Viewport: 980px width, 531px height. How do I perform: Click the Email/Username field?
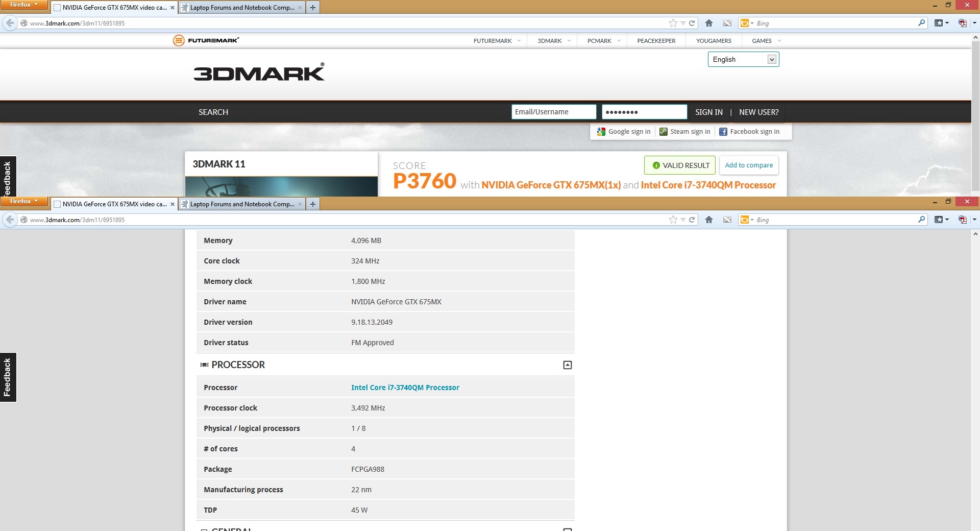tap(554, 112)
